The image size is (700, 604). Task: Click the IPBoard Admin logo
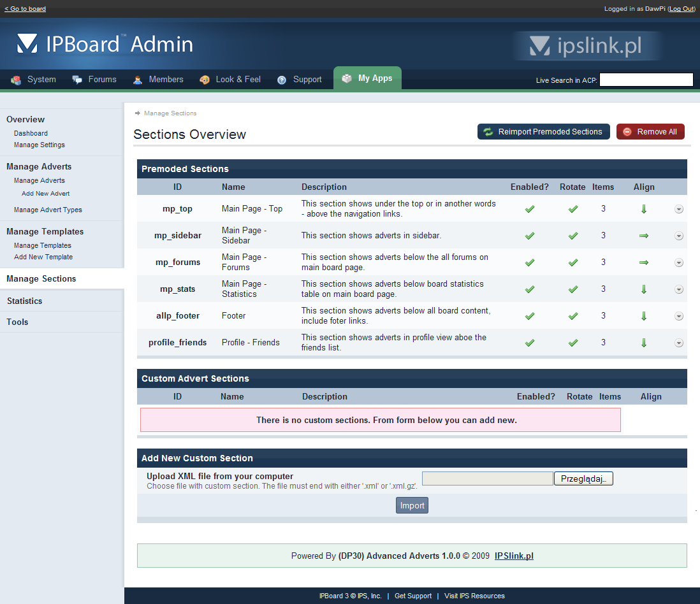105,44
